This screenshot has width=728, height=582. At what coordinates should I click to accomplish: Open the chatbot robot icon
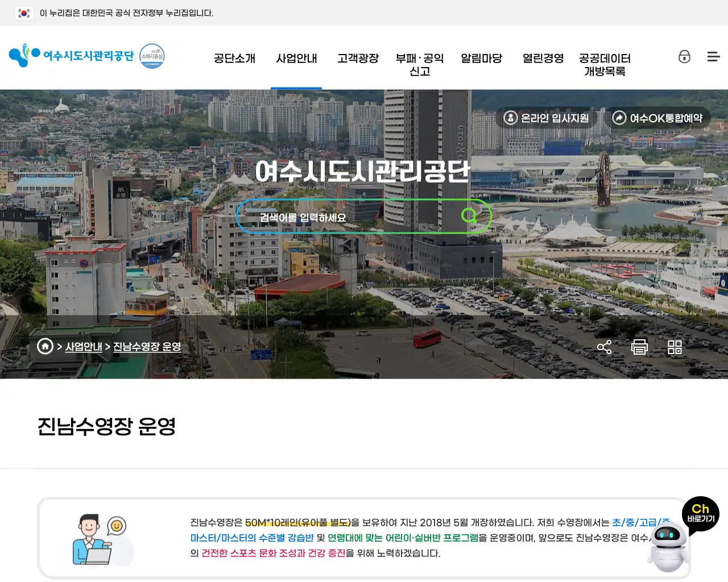pos(669,547)
